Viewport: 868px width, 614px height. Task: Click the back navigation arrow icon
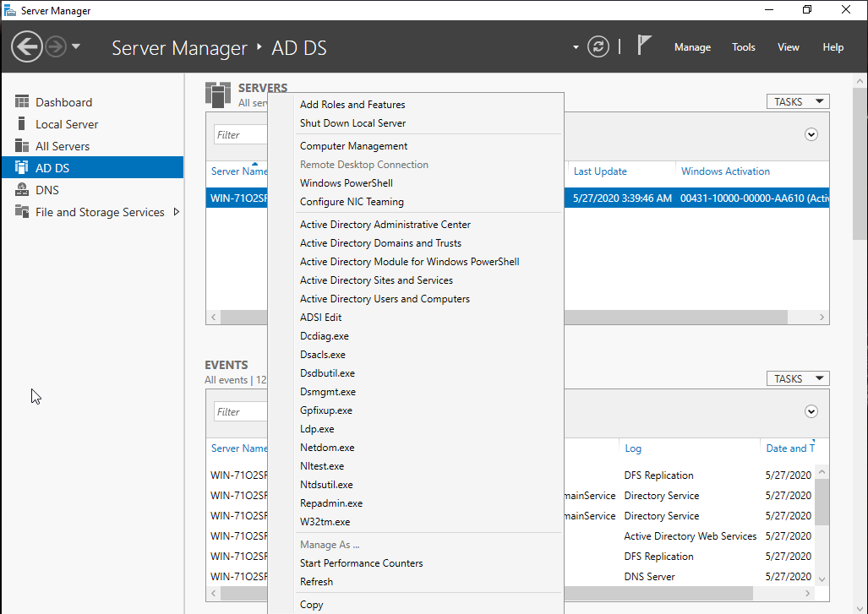pyautogui.click(x=27, y=46)
